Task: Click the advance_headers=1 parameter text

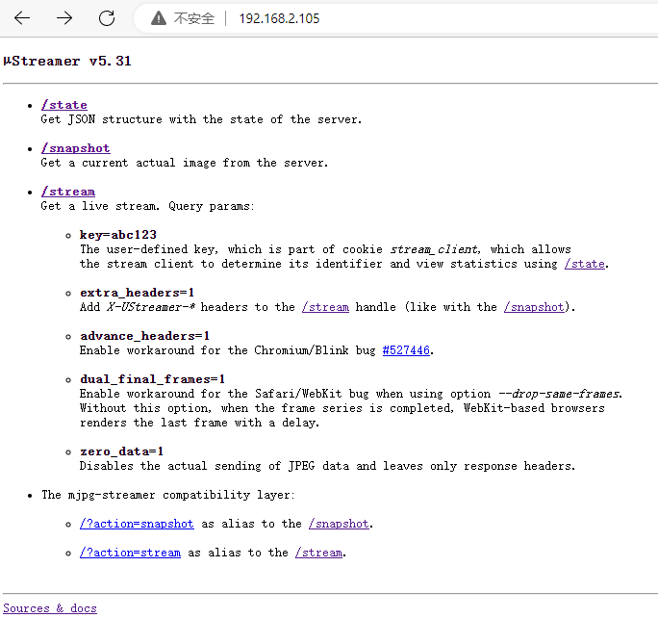Action: (x=144, y=336)
